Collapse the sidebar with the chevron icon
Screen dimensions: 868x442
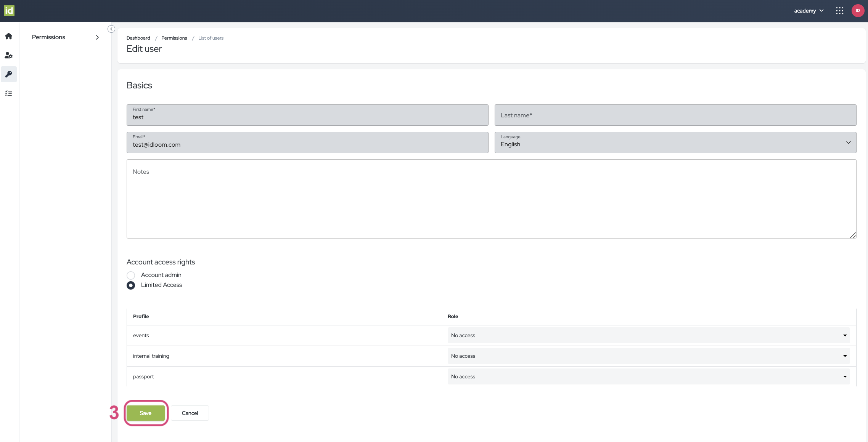pyautogui.click(x=111, y=29)
